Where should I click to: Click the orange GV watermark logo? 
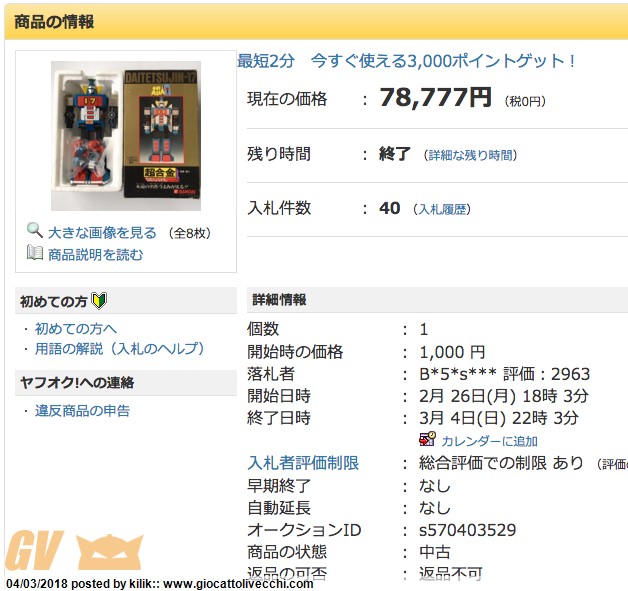tap(35, 550)
